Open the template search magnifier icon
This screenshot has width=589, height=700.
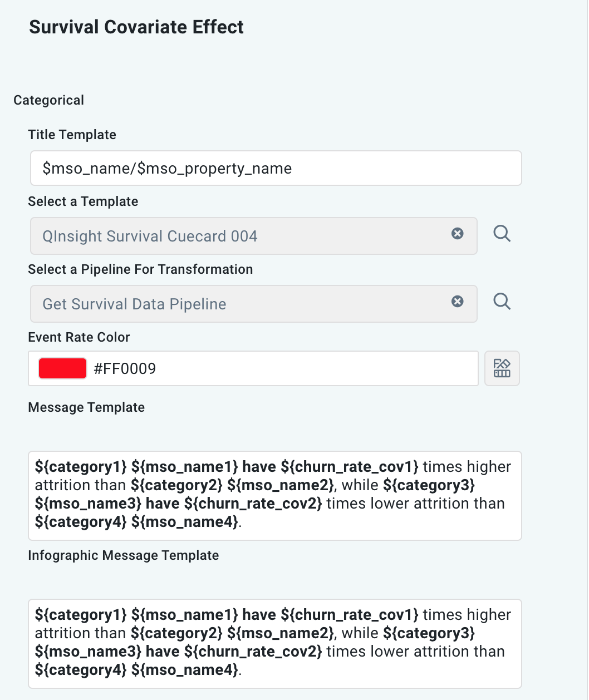pos(502,234)
